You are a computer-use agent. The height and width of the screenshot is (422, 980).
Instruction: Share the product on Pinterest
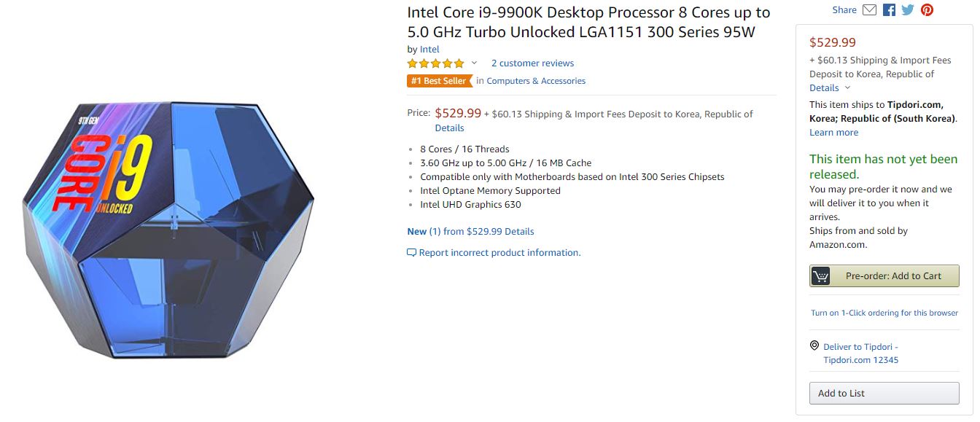[x=927, y=10]
